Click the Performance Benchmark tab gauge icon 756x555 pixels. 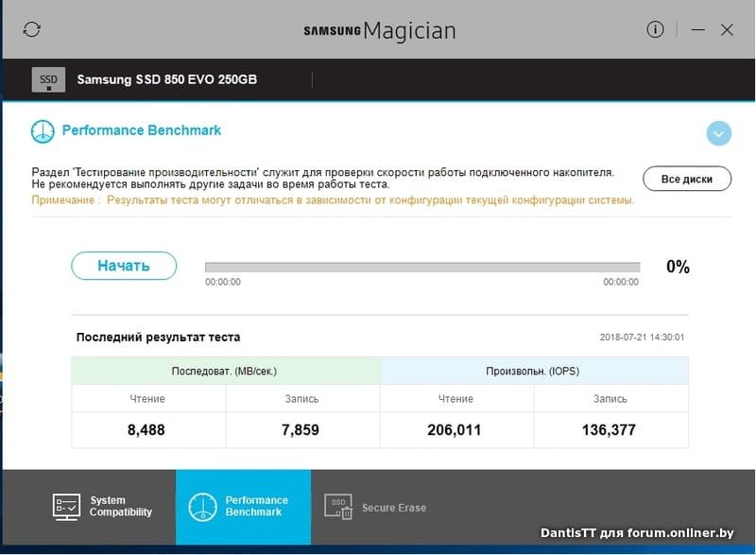tap(202, 507)
